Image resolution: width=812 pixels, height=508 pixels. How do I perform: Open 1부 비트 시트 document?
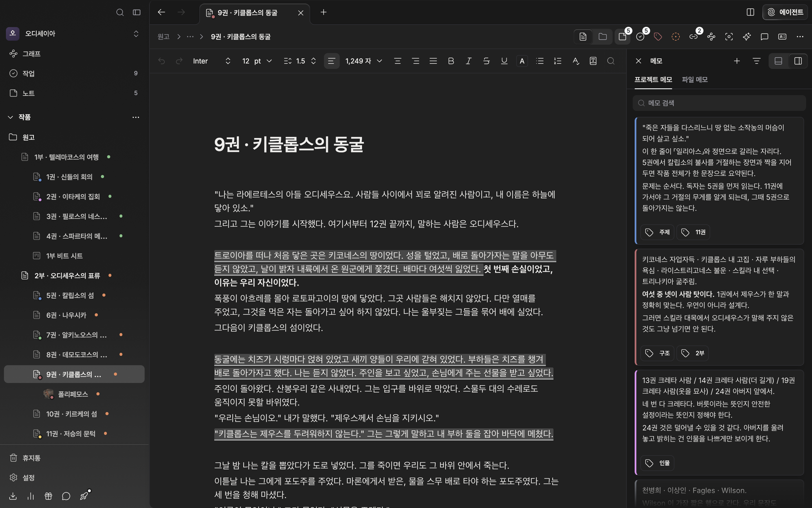pyautogui.click(x=74, y=256)
